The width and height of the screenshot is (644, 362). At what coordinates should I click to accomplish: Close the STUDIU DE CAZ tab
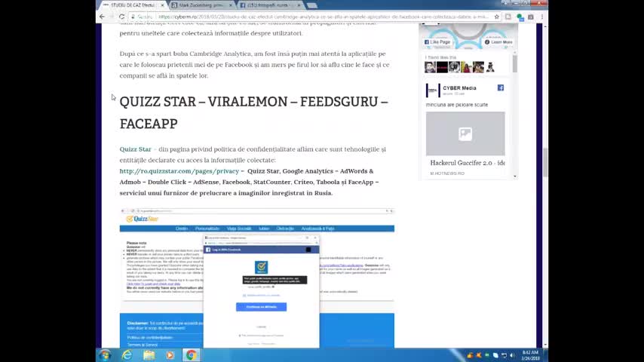coord(162,5)
